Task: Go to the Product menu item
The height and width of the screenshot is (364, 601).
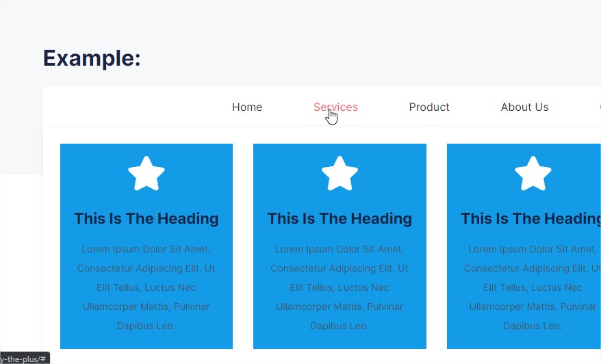Action: click(429, 107)
